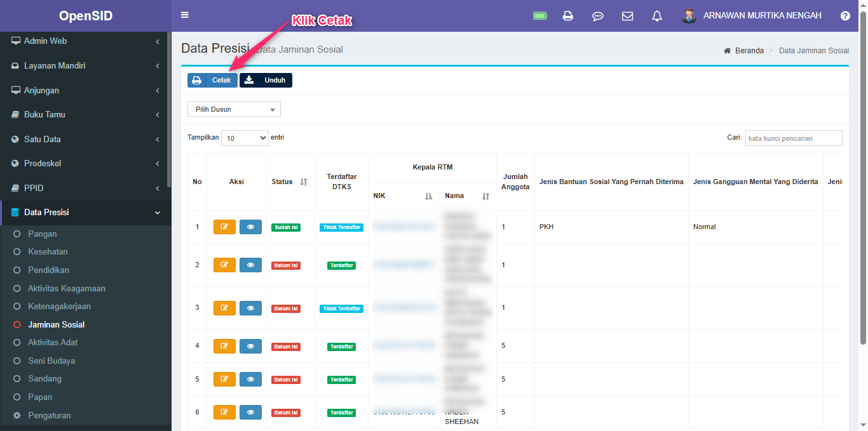This screenshot has width=868, height=431.
Task: Click the Data Presisi database icon
Action: tap(15, 213)
